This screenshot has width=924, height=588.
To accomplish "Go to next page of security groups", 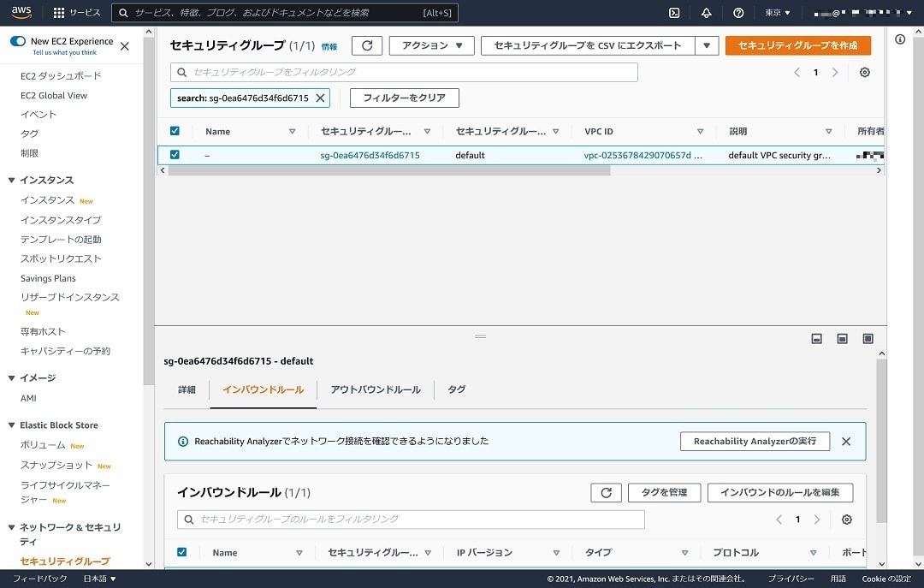I will pos(835,72).
